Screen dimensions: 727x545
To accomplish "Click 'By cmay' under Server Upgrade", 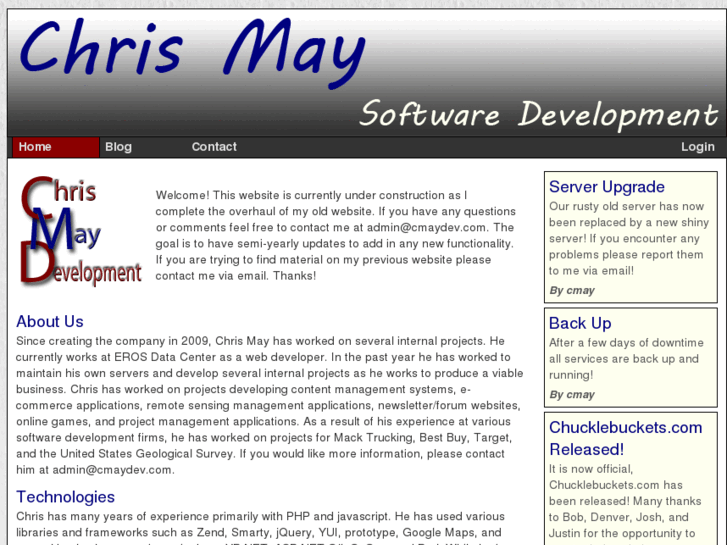I will tap(572, 290).
